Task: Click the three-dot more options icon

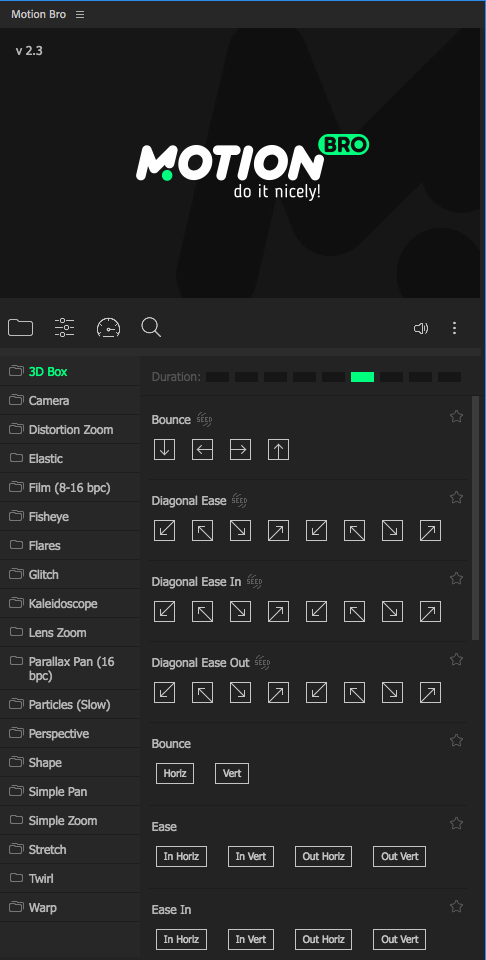Action: coord(454,328)
